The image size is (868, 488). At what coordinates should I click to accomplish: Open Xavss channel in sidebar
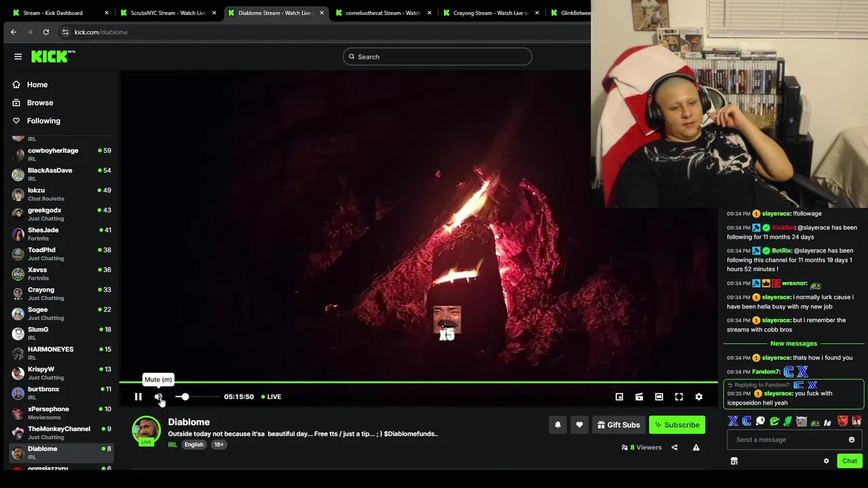tap(61, 273)
